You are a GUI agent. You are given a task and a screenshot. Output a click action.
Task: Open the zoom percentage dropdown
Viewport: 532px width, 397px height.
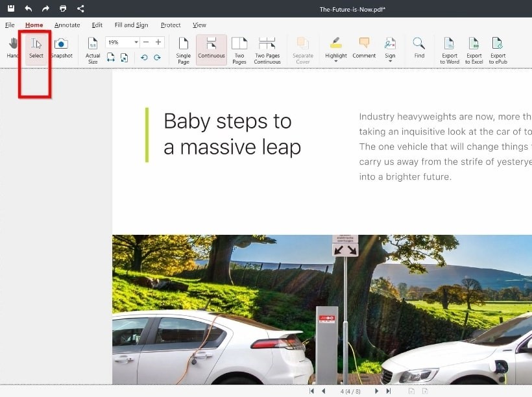[x=136, y=42]
